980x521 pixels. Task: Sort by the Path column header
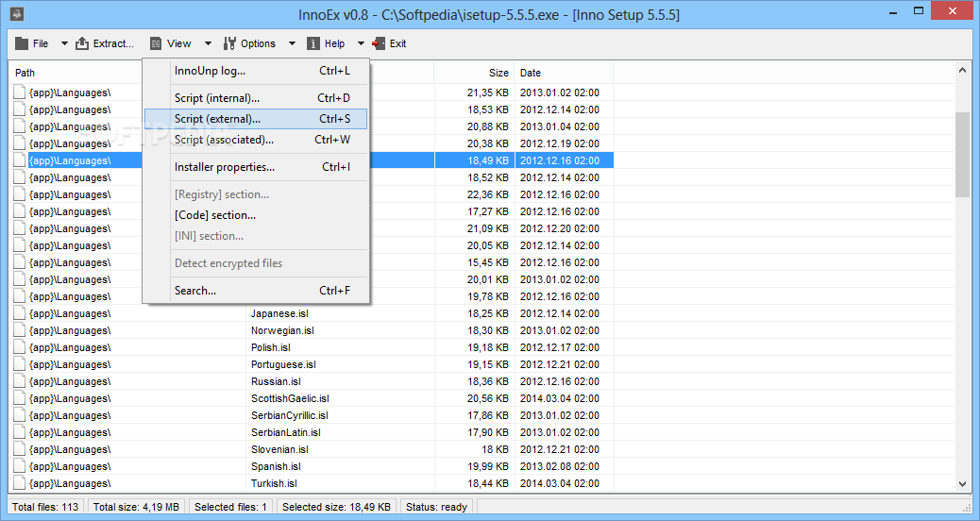pyautogui.click(x=25, y=73)
